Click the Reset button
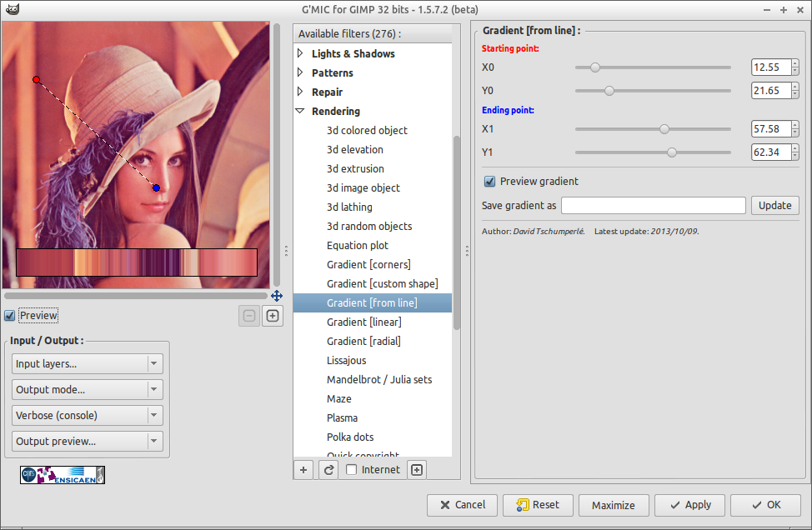812x530 pixels. pyautogui.click(x=538, y=505)
